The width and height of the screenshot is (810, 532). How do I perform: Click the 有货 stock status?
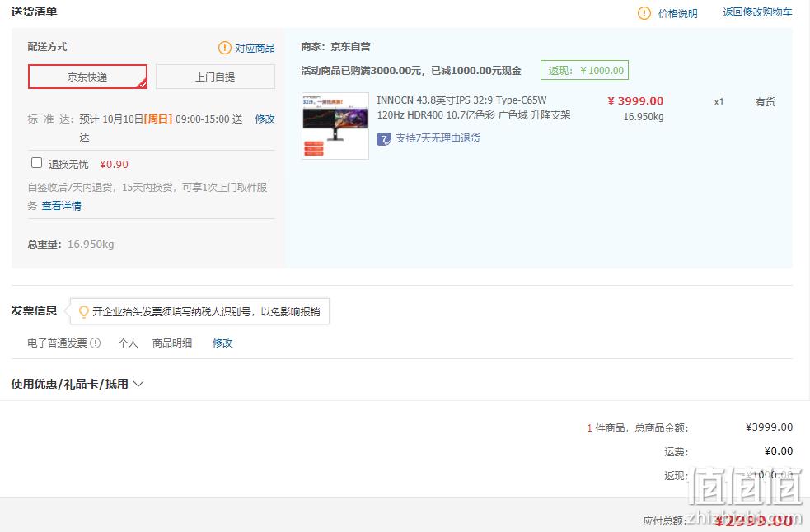pyautogui.click(x=765, y=102)
